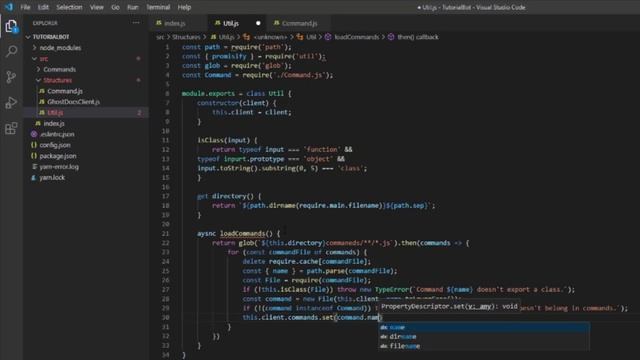Open the Search view in the activity bar
Viewport: 640px width, 360px height.
[11, 51]
